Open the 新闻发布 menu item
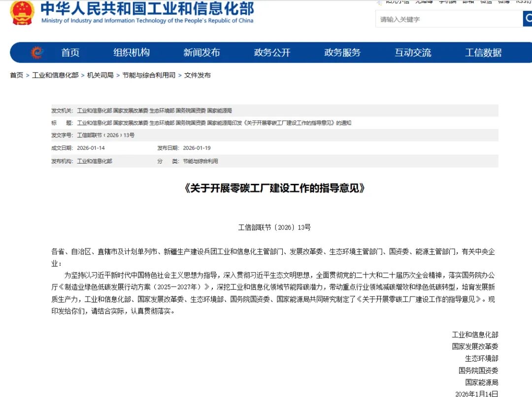 [x=201, y=53]
